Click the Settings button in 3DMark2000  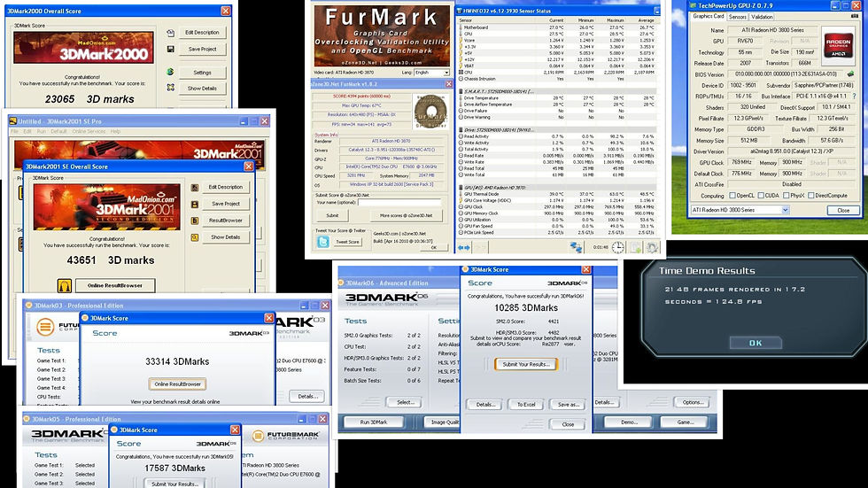202,73
